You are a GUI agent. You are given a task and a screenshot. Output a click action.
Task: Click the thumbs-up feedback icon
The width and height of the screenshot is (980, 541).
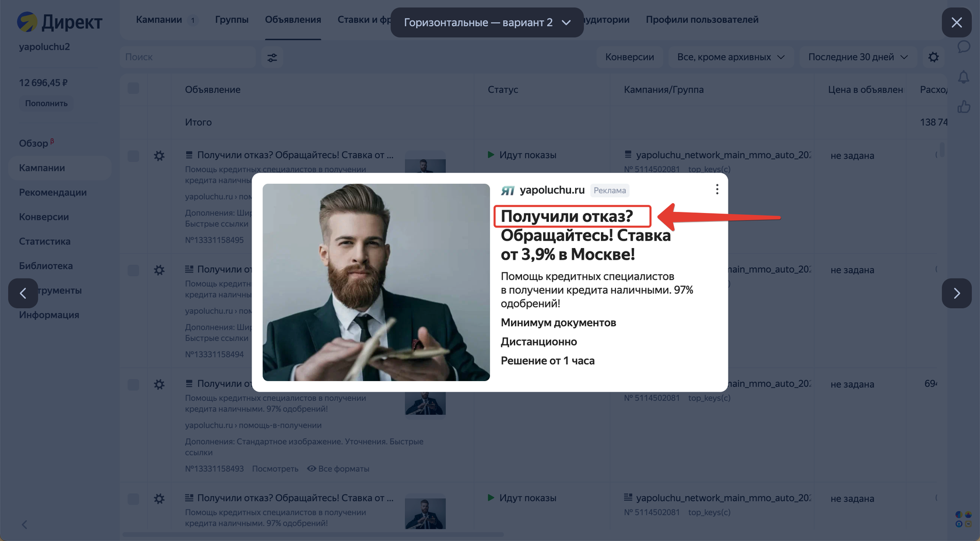(x=964, y=107)
